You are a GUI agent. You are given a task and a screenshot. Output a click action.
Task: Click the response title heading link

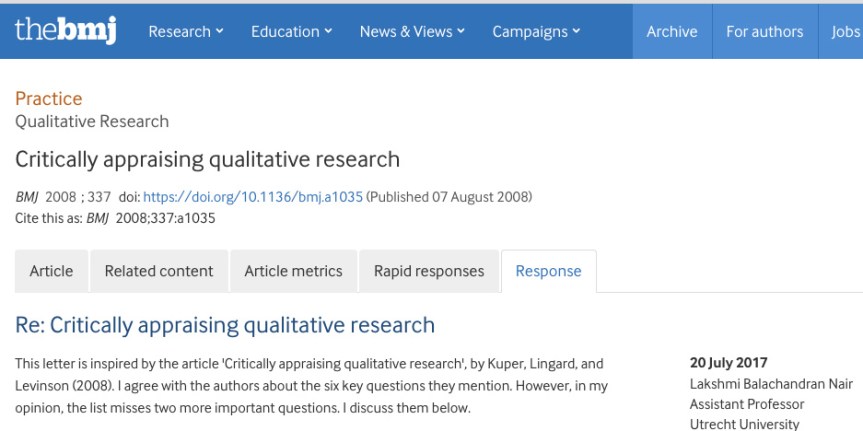(225, 325)
